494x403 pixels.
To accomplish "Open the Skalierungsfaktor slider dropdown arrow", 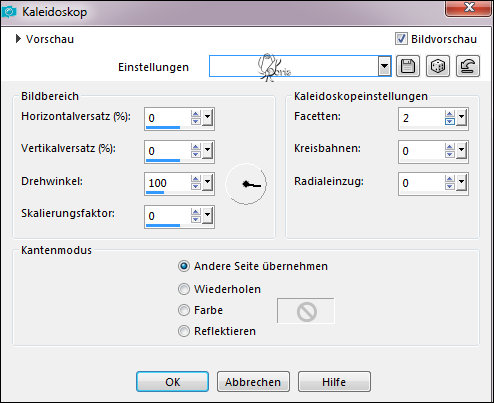I will coord(207,216).
